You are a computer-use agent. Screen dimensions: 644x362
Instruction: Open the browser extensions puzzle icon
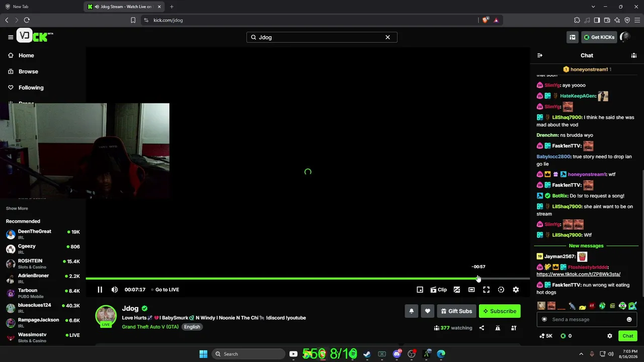tap(577, 20)
